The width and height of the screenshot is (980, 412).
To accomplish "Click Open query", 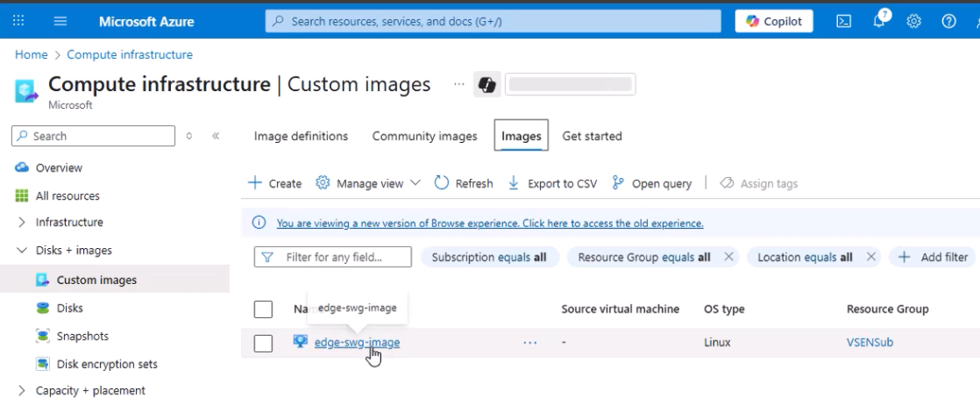I will pos(651,183).
